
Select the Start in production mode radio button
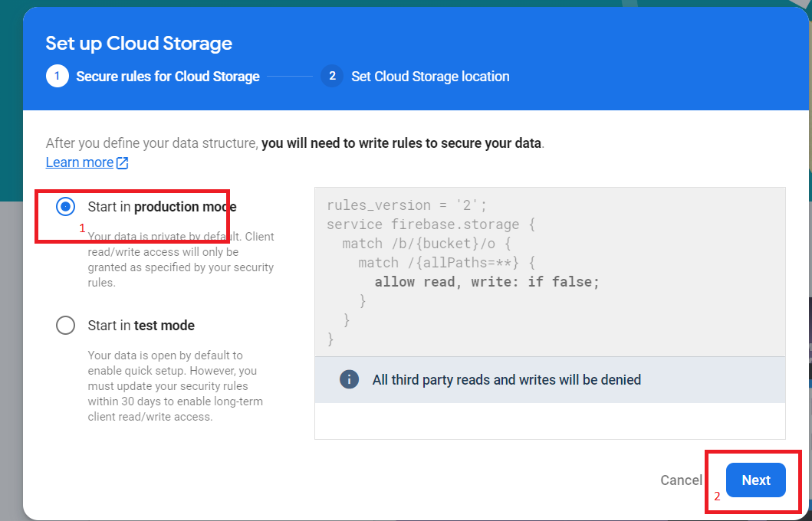[x=65, y=206]
